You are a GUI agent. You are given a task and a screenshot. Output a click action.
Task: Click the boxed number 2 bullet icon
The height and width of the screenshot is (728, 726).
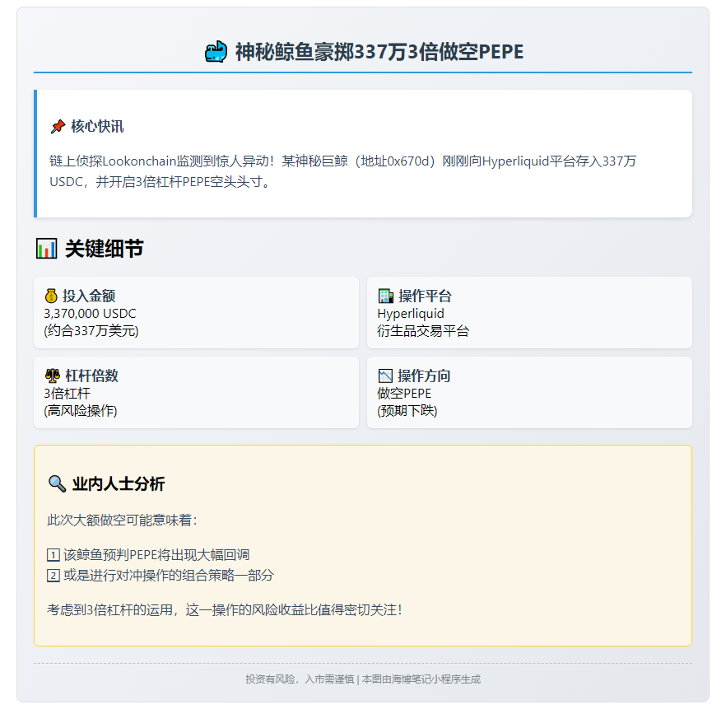coord(54,576)
